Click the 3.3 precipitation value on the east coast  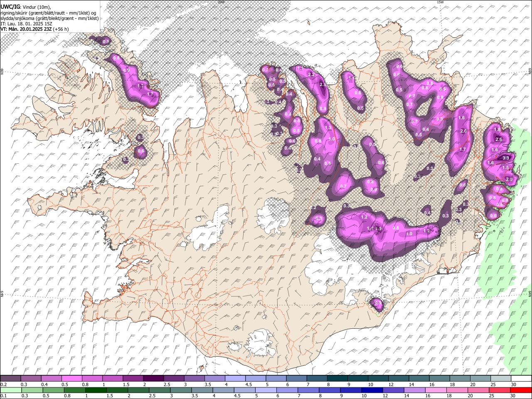(x=506, y=158)
